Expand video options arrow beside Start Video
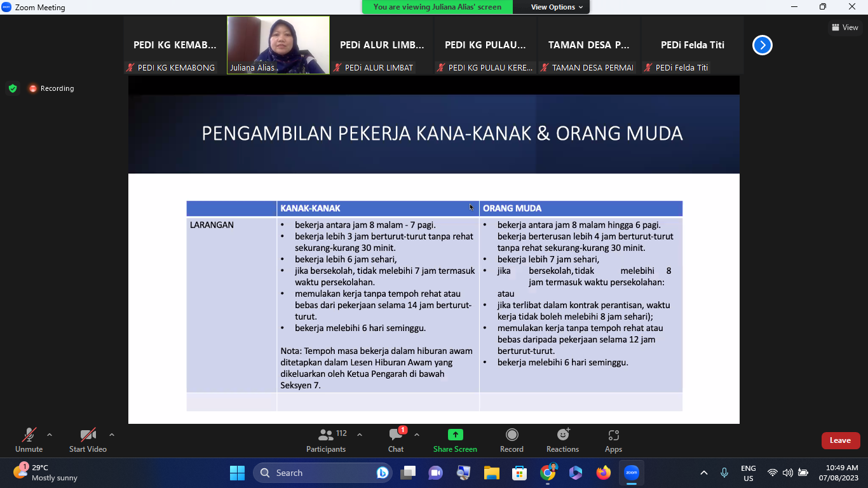Screen dimensions: 868x488 [x=112, y=435]
